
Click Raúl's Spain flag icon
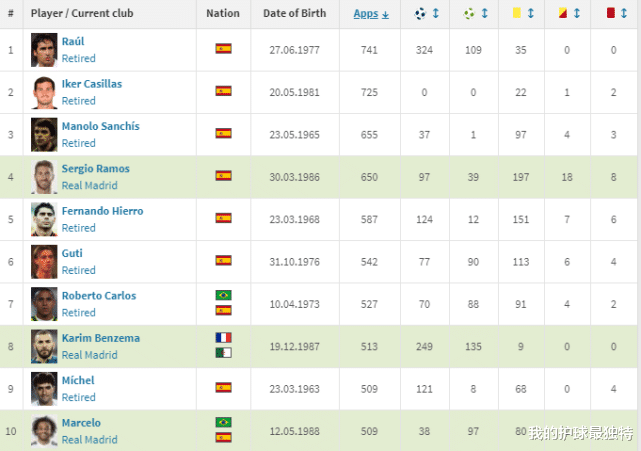[223, 48]
